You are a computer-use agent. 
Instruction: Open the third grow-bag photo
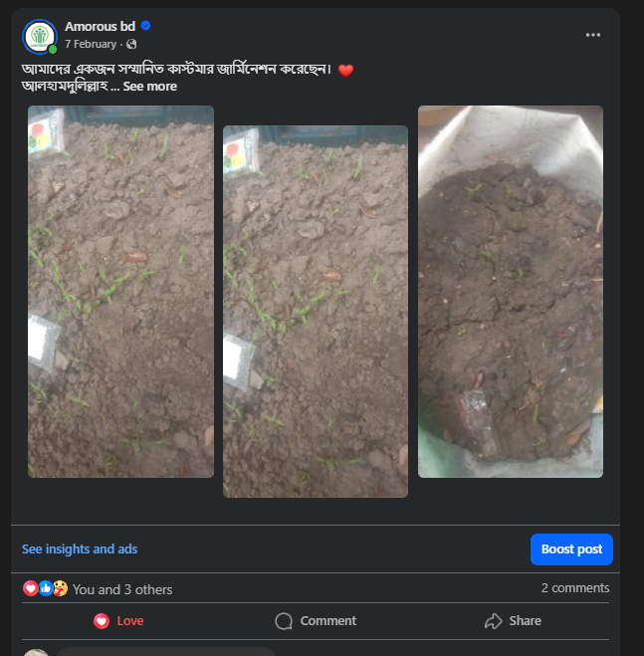pos(511,292)
